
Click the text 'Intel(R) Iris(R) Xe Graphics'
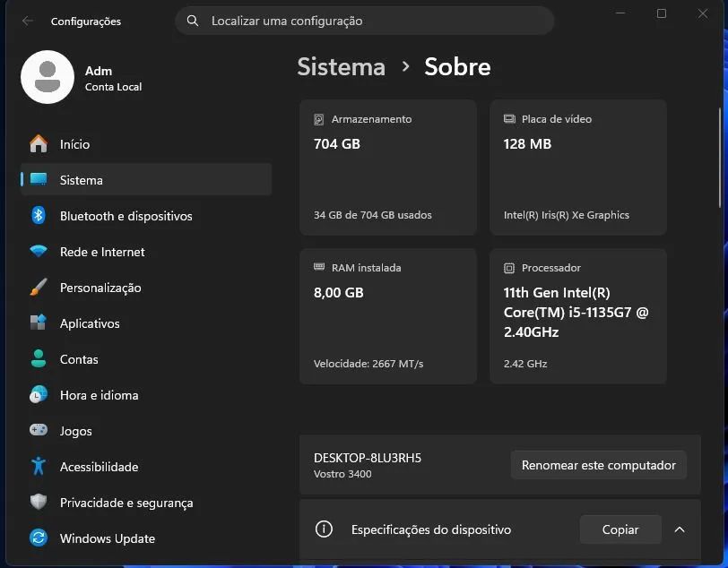pos(567,215)
